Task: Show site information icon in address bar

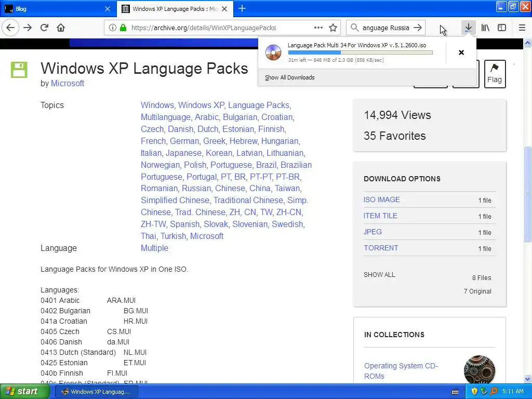Action: pyautogui.click(x=113, y=28)
